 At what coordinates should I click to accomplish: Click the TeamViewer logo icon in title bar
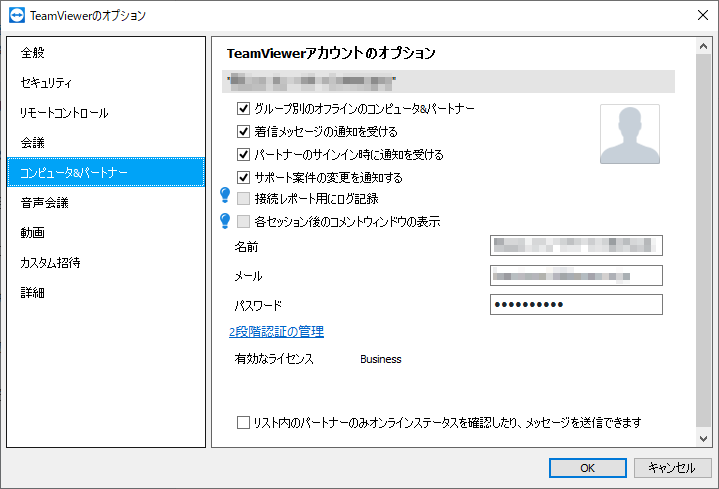[17, 15]
